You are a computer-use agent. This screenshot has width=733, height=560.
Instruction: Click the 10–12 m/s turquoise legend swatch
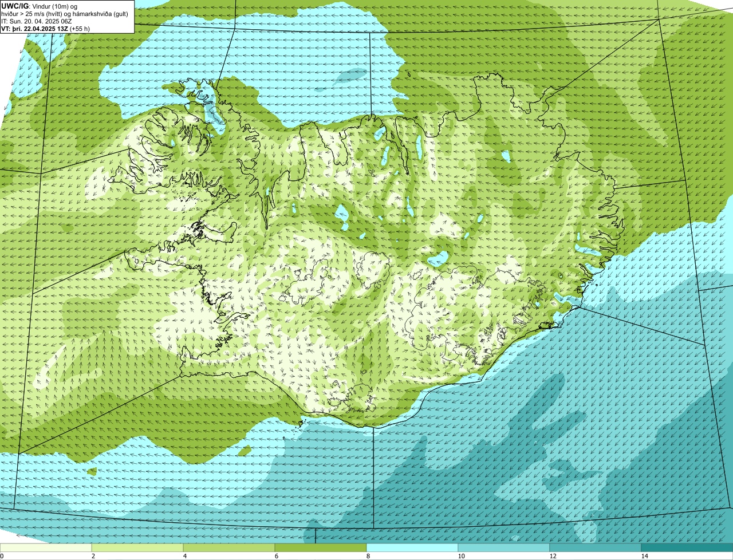[x=504, y=547]
